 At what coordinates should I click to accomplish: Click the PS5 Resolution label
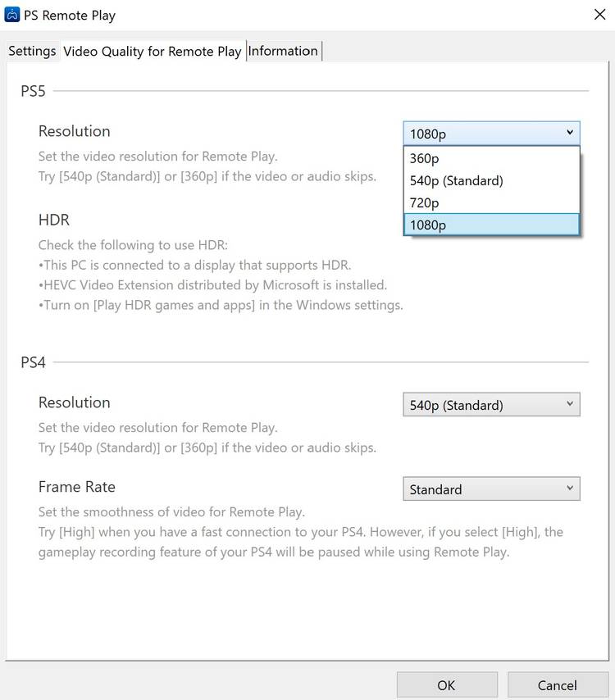point(74,131)
